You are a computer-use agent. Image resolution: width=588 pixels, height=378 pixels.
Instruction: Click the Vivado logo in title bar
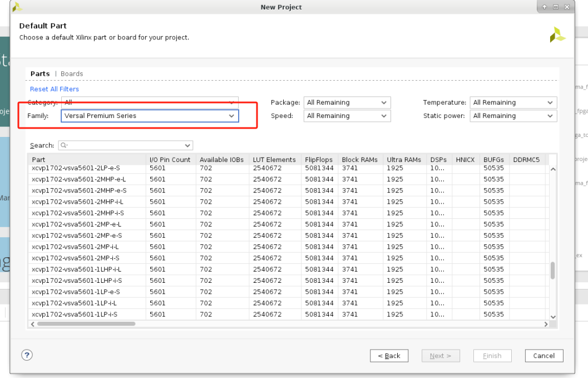(17, 7)
